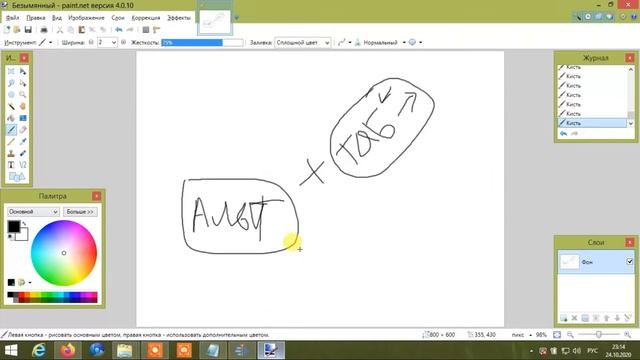Select the Line/Curve tool
The image size is (640, 360).
tap(23, 165)
